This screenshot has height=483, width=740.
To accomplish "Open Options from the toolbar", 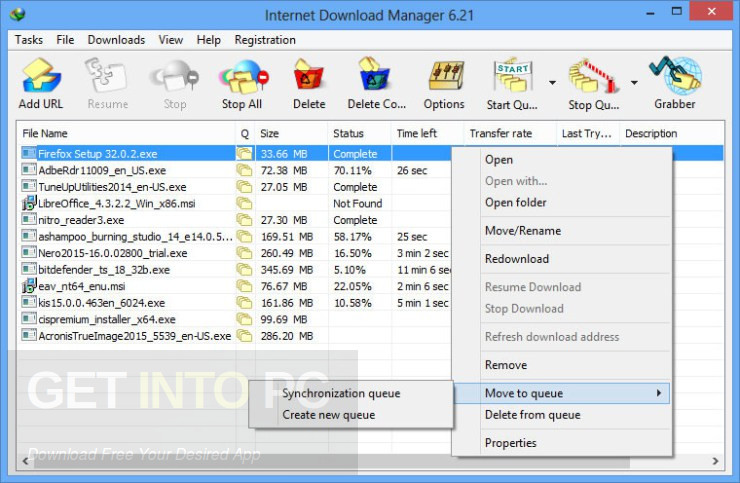I will point(444,84).
